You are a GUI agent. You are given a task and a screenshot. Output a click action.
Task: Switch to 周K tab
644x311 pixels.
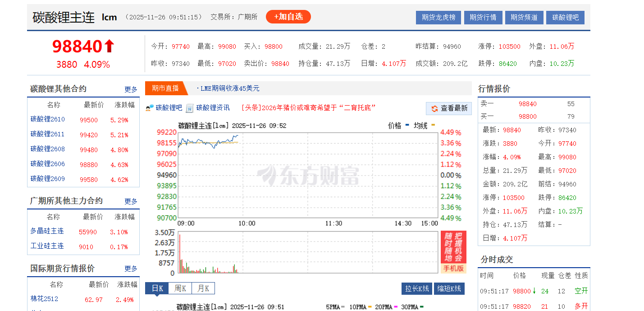pyautogui.click(x=180, y=288)
